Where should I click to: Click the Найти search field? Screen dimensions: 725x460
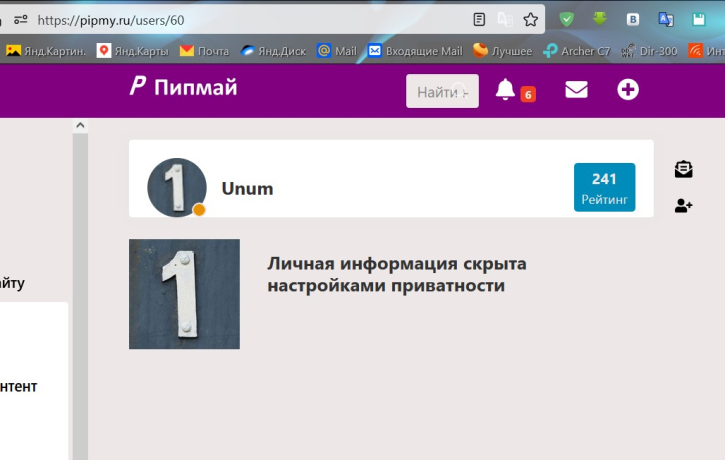coord(442,91)
